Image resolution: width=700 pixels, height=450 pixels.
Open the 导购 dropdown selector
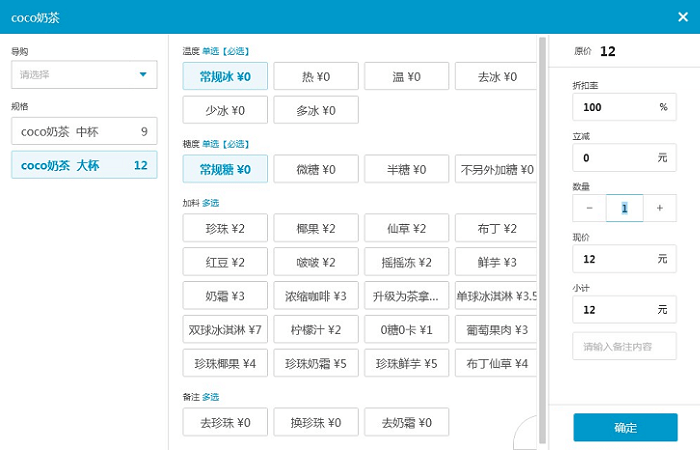[x=84, y=74]
